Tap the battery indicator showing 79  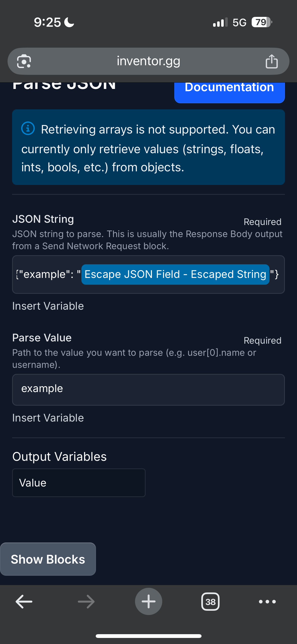(x=262, y=22)
